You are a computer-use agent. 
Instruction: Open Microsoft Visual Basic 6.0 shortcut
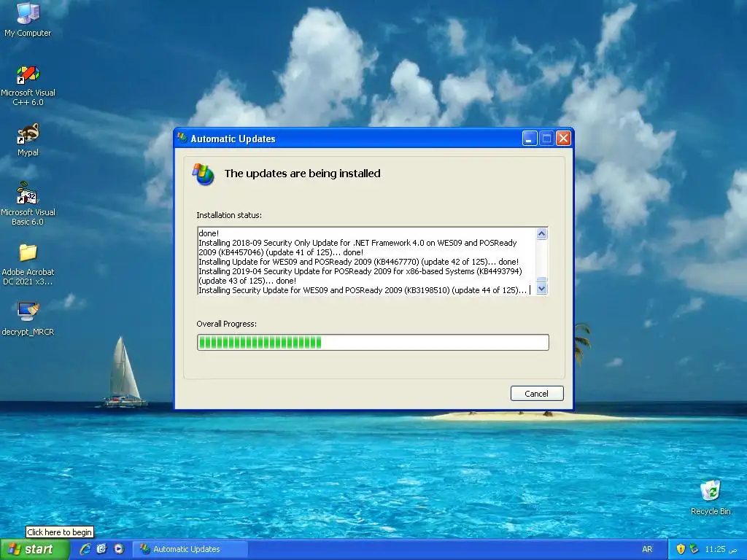[28, 203]
